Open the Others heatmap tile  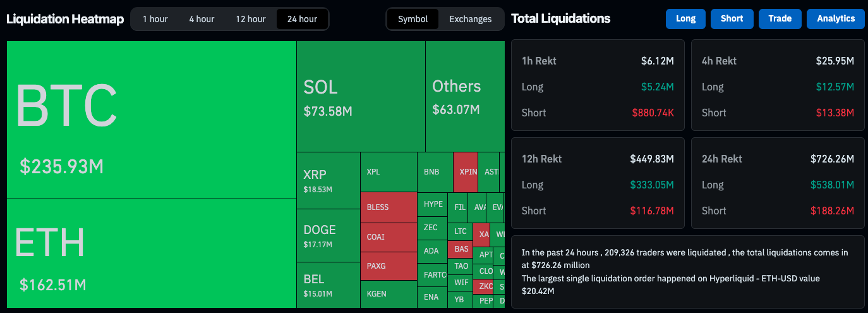[x=465, y=96]
